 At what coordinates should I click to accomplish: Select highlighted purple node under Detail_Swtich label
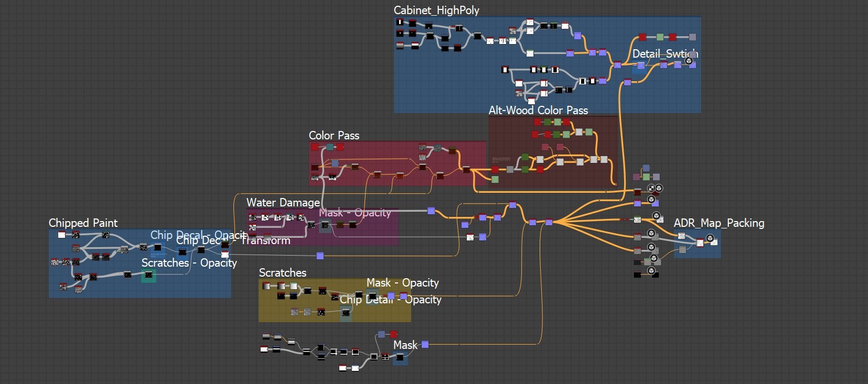click(x=641, y=65)
